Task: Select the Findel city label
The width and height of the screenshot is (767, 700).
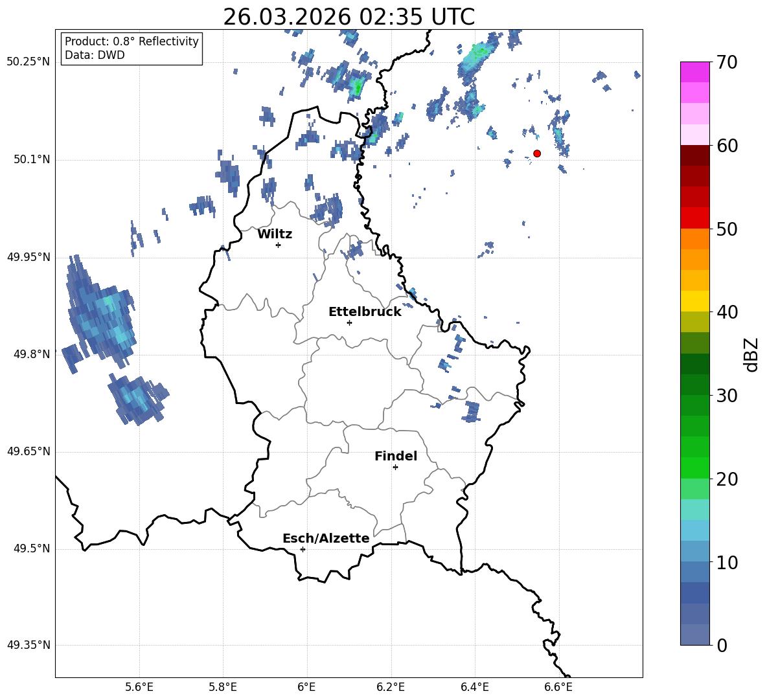Action: (396, 456)
